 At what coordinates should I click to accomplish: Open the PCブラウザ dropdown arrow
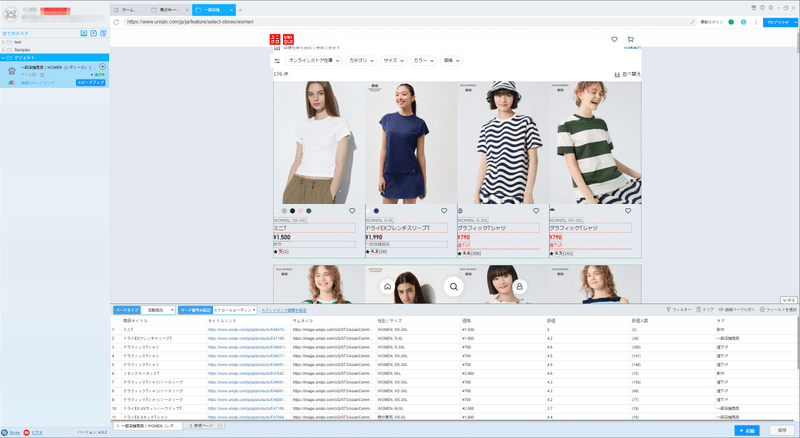coord(795,22)
